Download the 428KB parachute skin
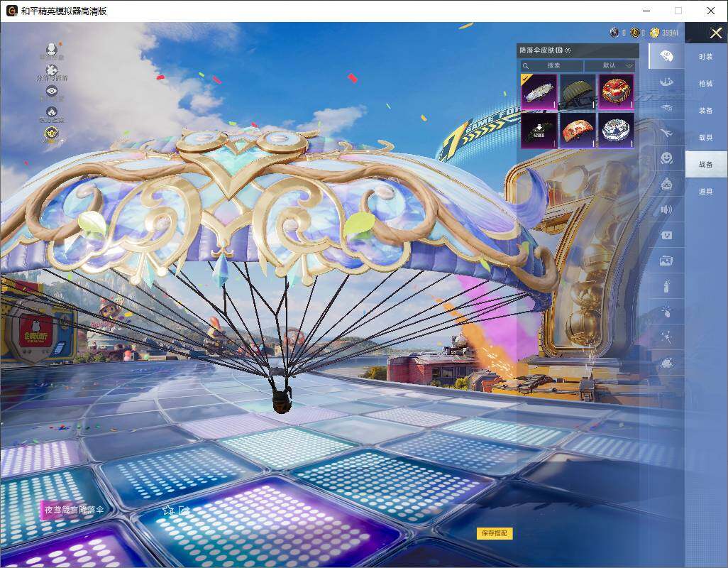The height and width of the screenshot is (568, 728). coord(539,131)
